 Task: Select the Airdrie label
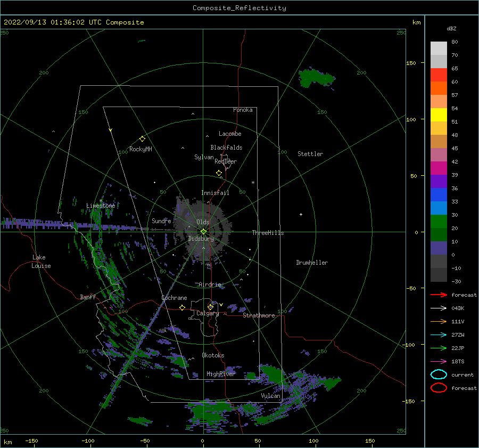tap(210, 284)
